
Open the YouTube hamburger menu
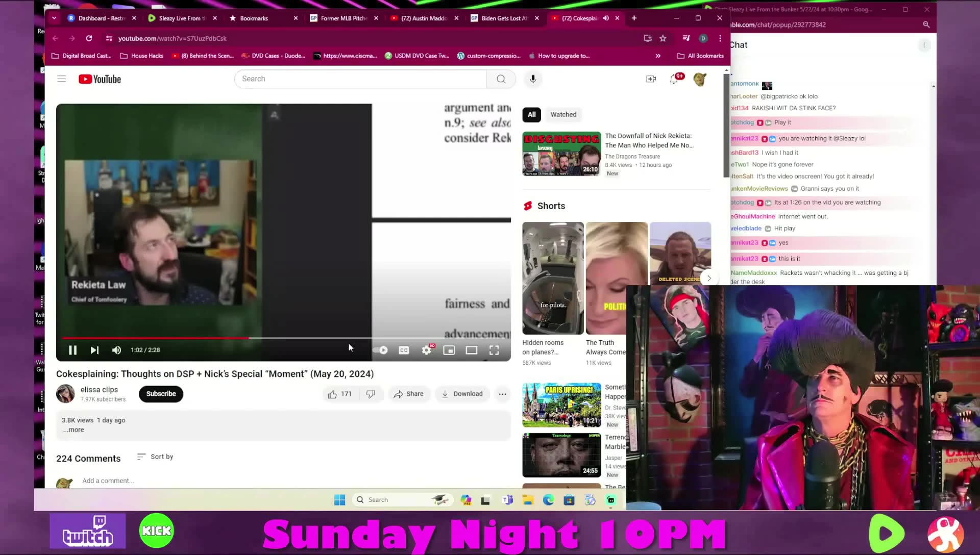tap(62, 79)
